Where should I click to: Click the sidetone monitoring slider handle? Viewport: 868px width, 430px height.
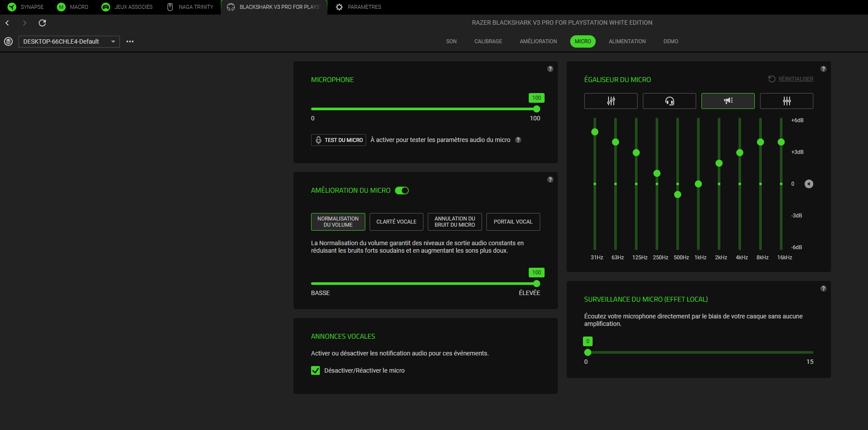[x=588, y=352]
